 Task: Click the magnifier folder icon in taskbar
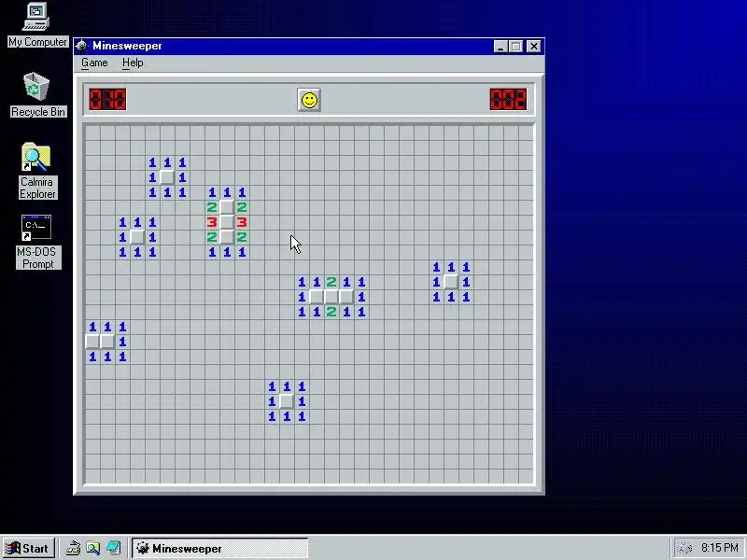[92, 548]
